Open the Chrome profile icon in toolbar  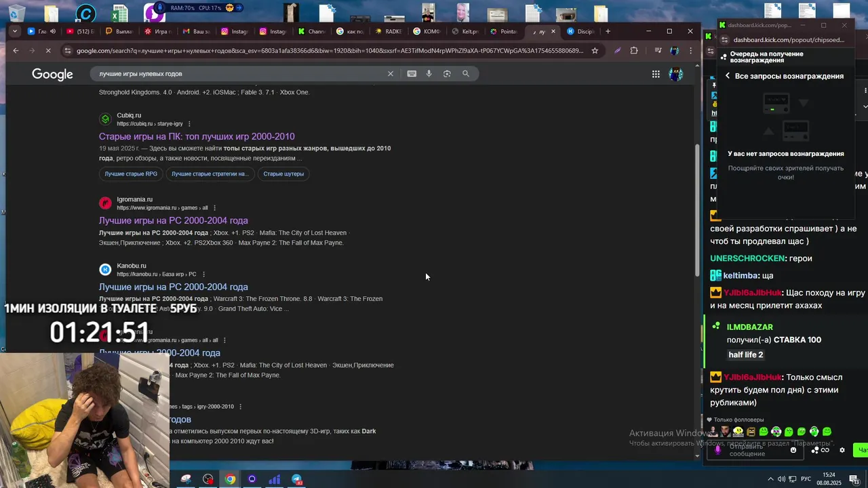[674, 51]
